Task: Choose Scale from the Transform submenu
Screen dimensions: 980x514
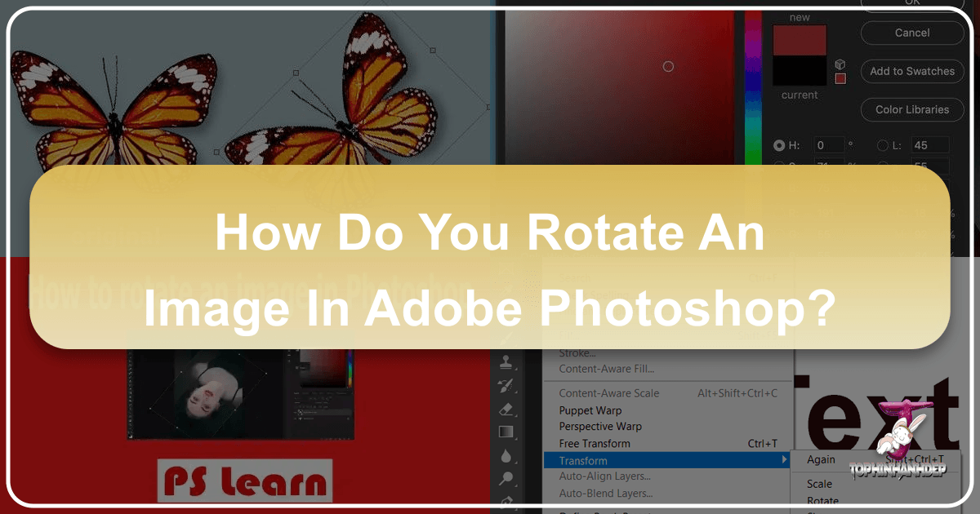Action: tap(819, 484)
